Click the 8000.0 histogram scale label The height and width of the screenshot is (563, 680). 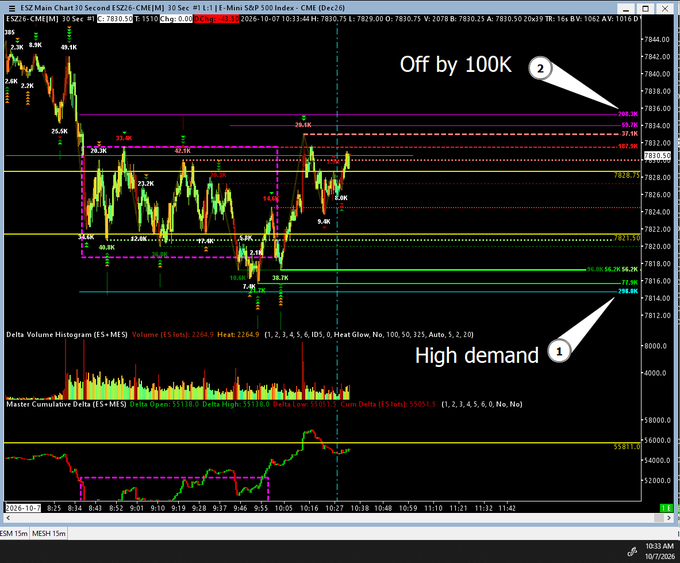pos(655,346)
